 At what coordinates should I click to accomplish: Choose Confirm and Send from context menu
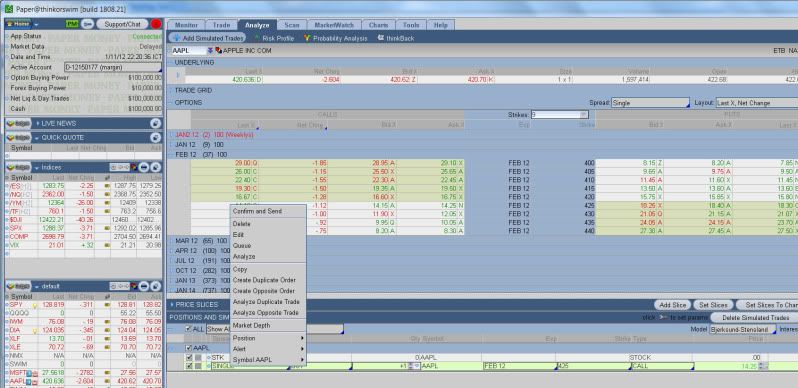[258, 211]
